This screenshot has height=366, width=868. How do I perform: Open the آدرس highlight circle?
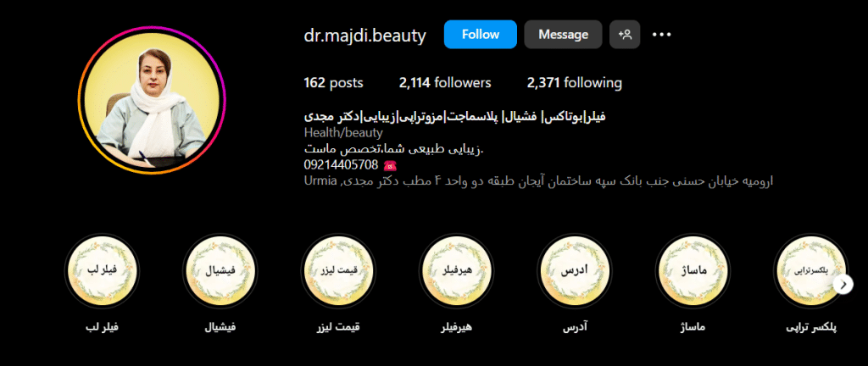pyautogui.click(x=575, y=270)
